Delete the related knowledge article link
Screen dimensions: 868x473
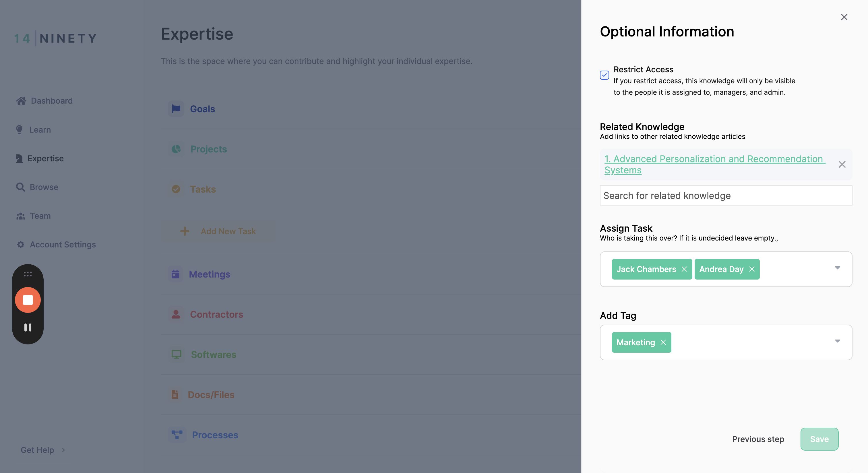point(842,164)
